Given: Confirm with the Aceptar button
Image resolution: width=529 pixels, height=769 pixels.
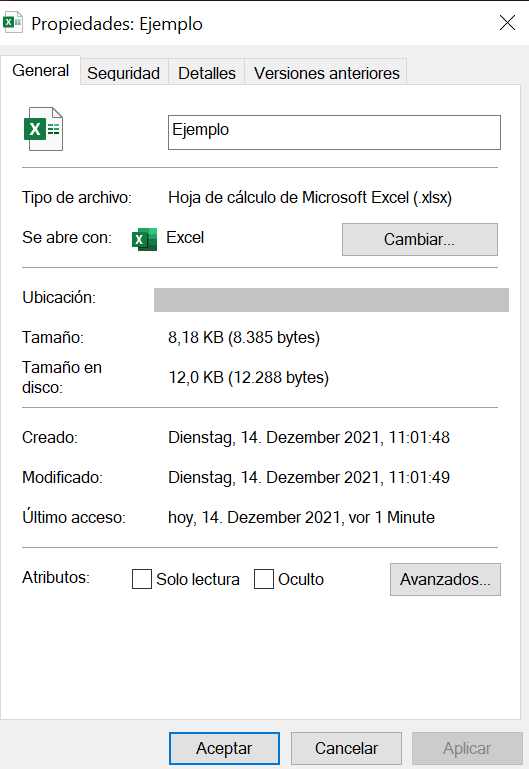Looking at the screenshot, I should coord(225,748).
